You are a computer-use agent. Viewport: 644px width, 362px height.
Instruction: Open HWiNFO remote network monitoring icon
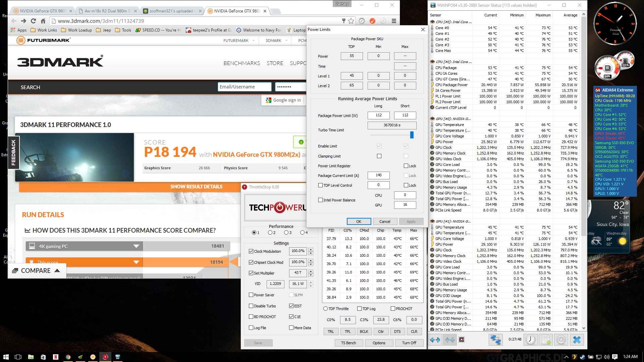click(x=495, y=340)
